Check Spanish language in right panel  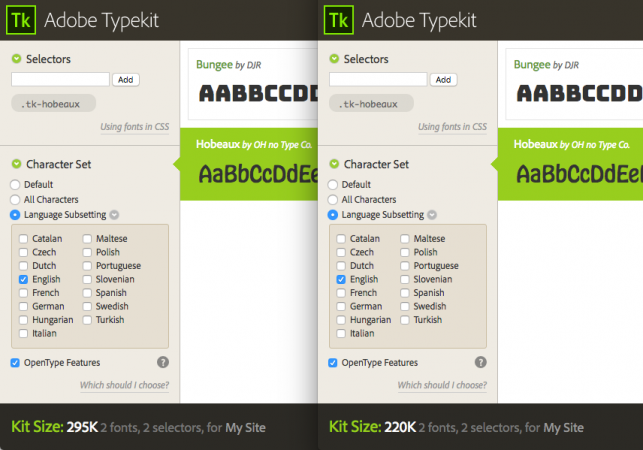(x=405, y=293)
